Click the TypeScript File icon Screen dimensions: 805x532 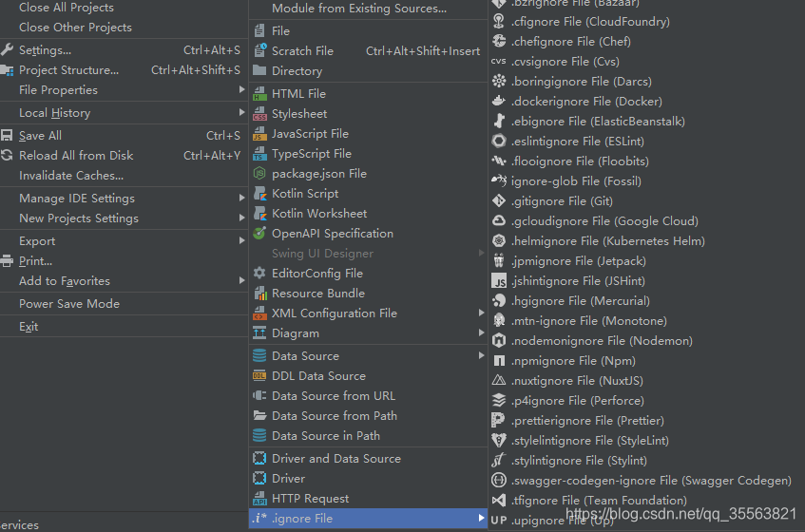pyautogui.click(x=259, y=154)
